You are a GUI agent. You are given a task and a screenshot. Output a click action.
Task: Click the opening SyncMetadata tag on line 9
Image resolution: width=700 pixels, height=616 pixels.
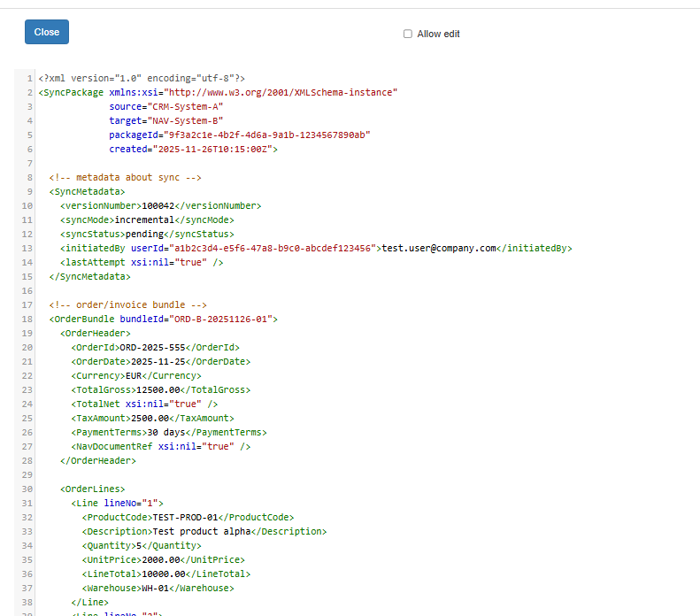[x=87, y=191]
